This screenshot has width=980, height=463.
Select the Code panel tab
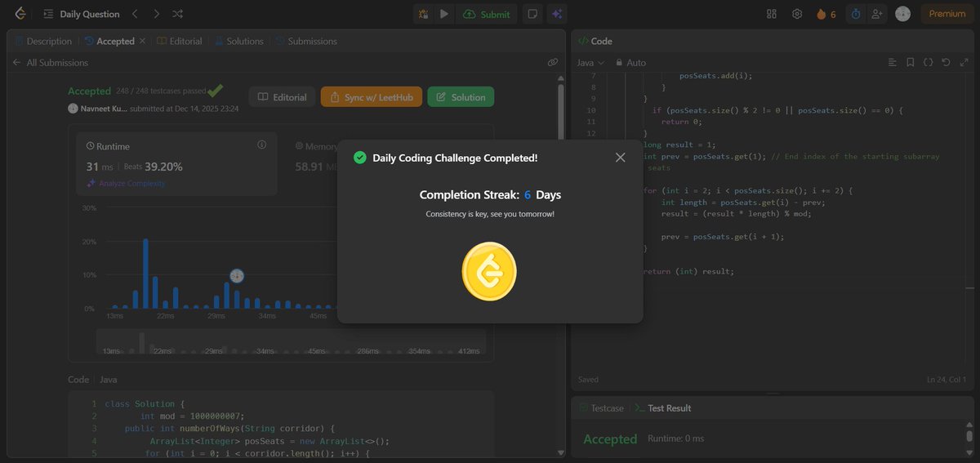click(x=595, y=41)
